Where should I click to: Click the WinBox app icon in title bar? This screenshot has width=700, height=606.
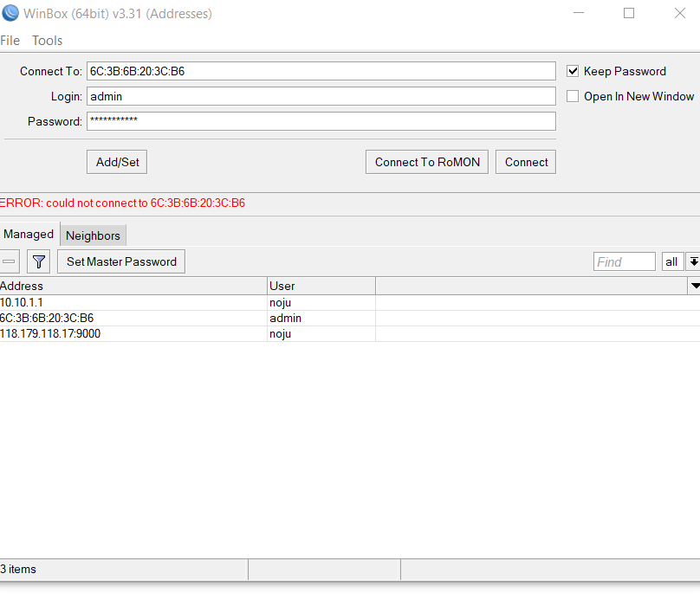pyautogui.click(x=10, y=13)
